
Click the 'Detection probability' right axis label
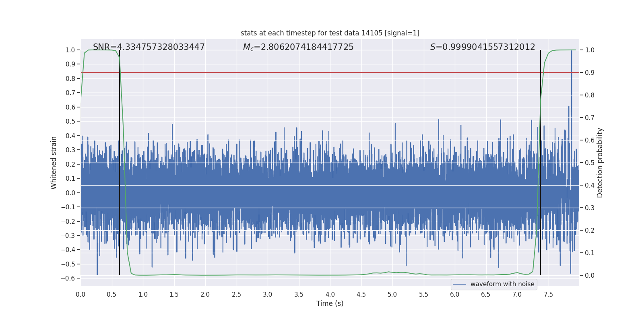click(x=600, y=163)
